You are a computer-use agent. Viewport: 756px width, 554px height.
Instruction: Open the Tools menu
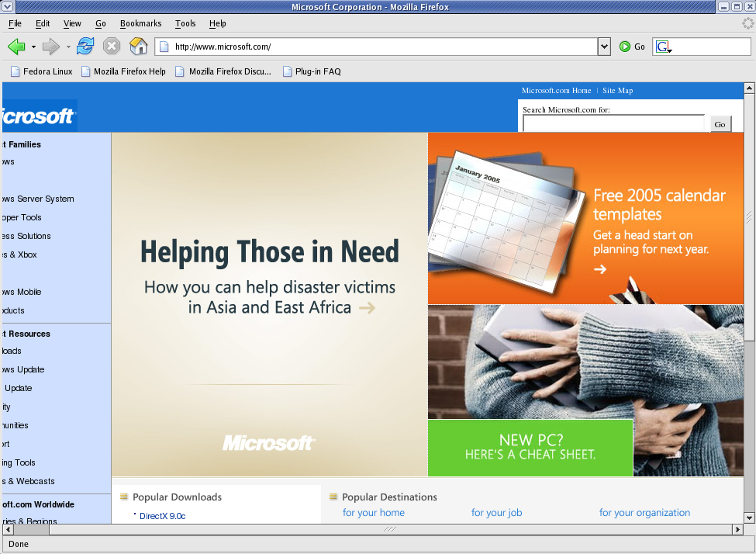click(x=185, y=23)
